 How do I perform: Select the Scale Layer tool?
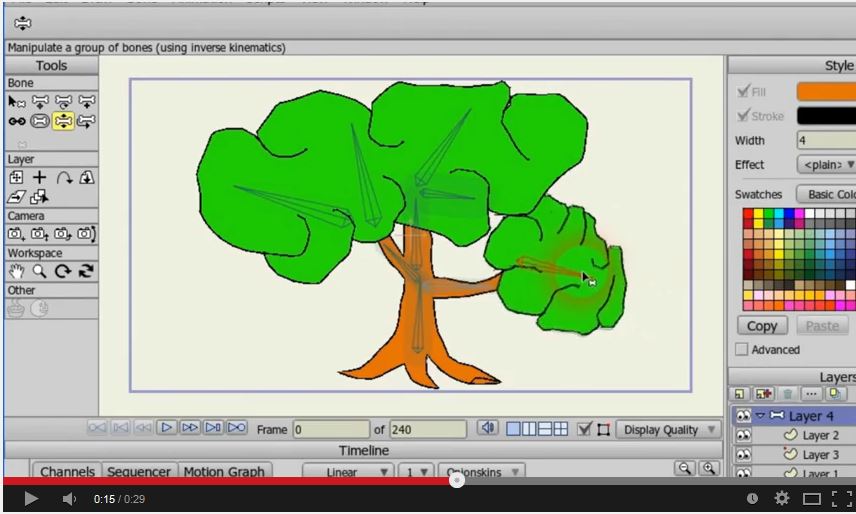86,177
